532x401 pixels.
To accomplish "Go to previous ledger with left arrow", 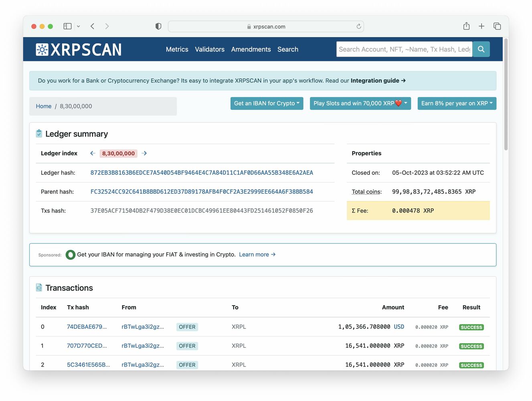I will (x=93, y=153).
